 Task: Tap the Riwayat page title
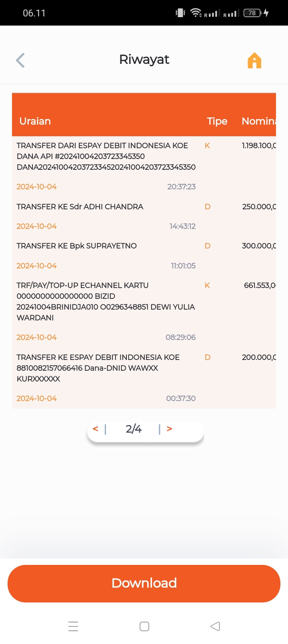144,60
